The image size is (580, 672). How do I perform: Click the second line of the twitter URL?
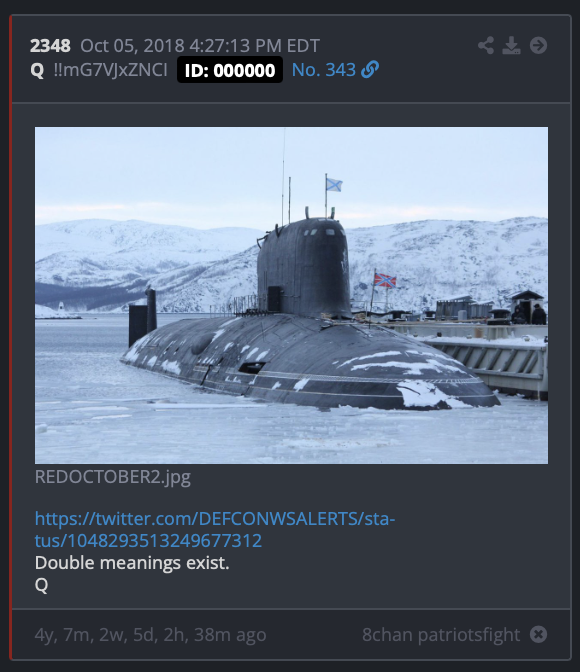[x=148, y=540]
